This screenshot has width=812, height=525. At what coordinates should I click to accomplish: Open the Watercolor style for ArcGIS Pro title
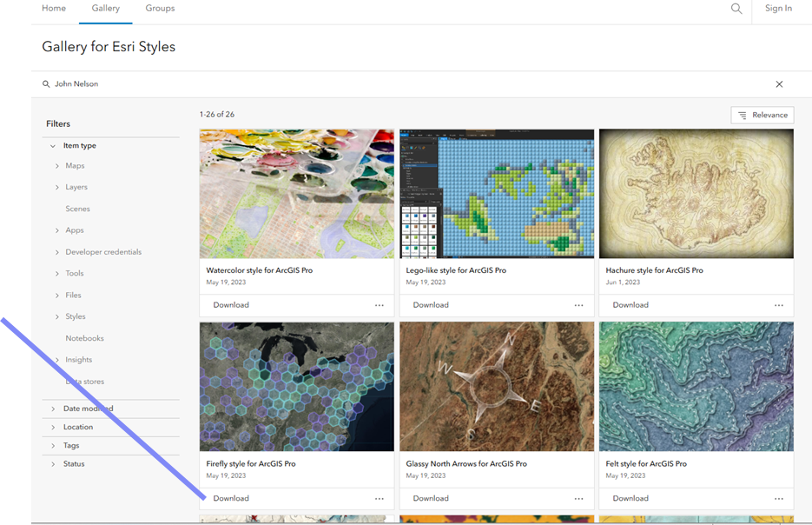click(x=260, y=270)
